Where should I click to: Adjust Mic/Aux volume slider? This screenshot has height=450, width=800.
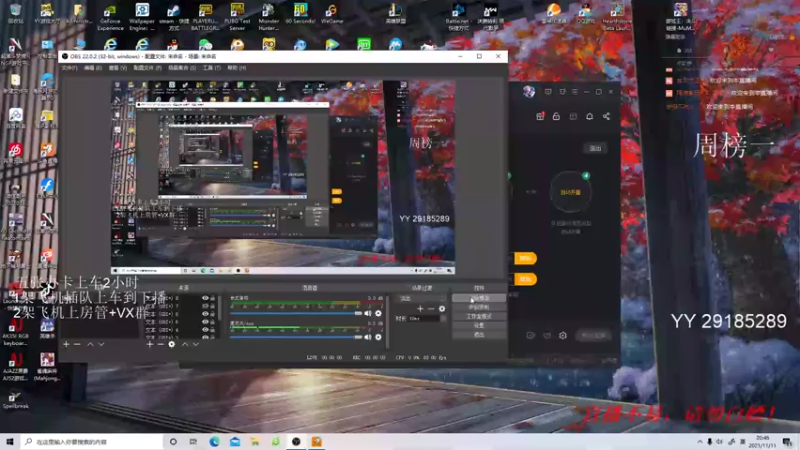point(296,337)
